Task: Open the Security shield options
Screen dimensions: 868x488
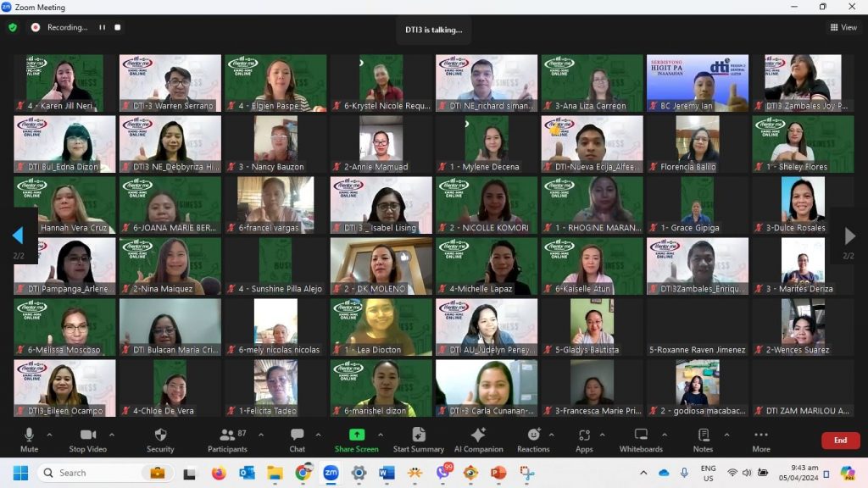Action: [x=160, y=439]
